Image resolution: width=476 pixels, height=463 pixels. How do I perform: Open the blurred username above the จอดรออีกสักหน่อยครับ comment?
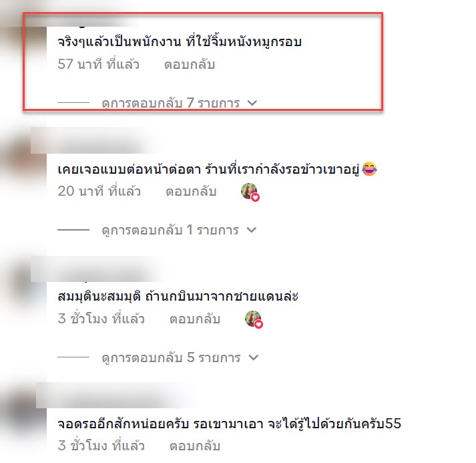coord(115,395)
